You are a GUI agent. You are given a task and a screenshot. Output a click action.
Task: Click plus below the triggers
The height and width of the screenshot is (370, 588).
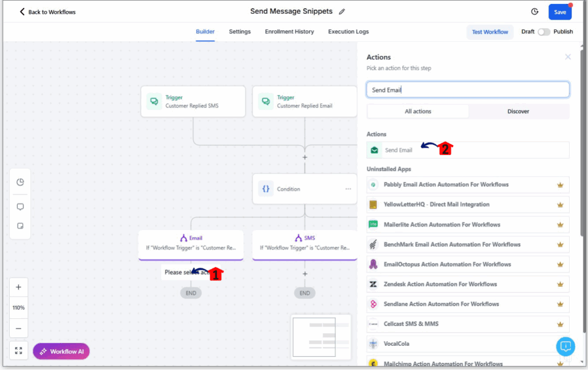[305, 157]
